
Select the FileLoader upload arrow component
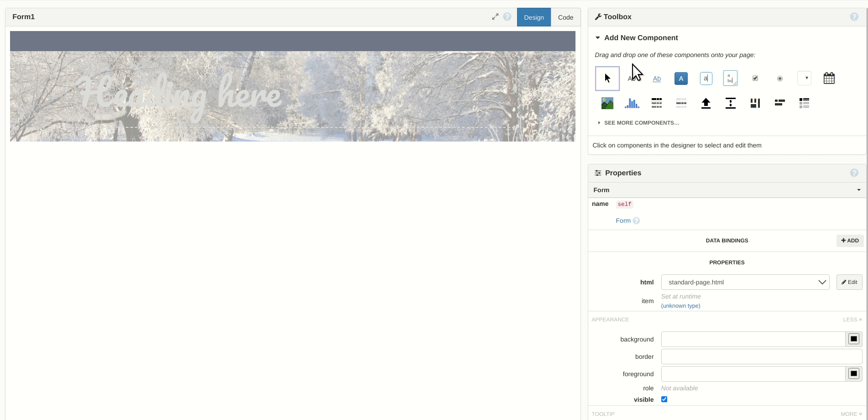(706, 103)
